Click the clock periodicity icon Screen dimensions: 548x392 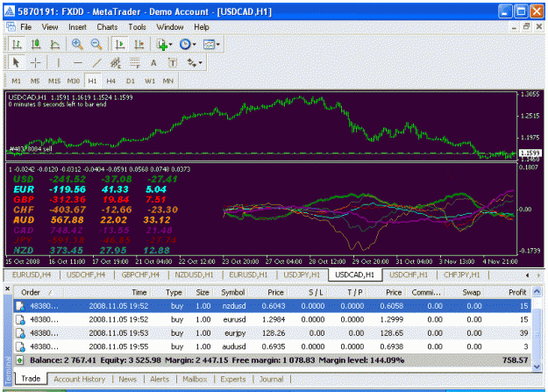[185, 45]
